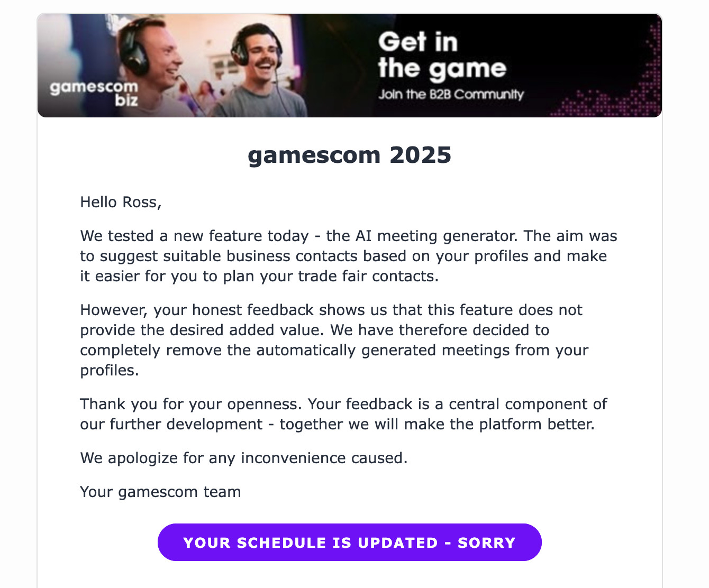The width and height of the screenshot is (709, 588).
Task: Click the 'Hello Ross,' greeting line
Action: pyautogui.click(x=121, y=202)
